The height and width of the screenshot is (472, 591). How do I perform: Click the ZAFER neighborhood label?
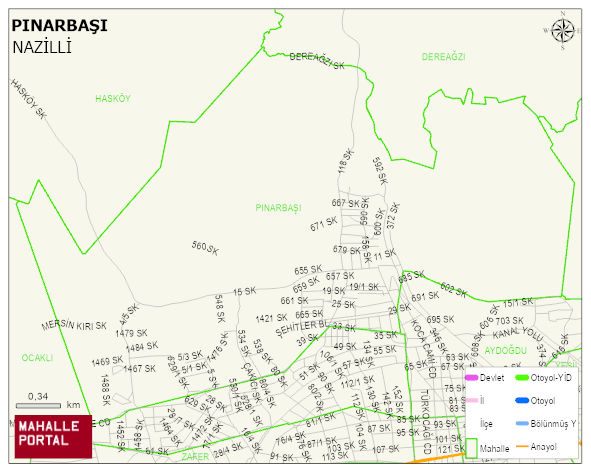pyautogui.click(x=195, y=457)
